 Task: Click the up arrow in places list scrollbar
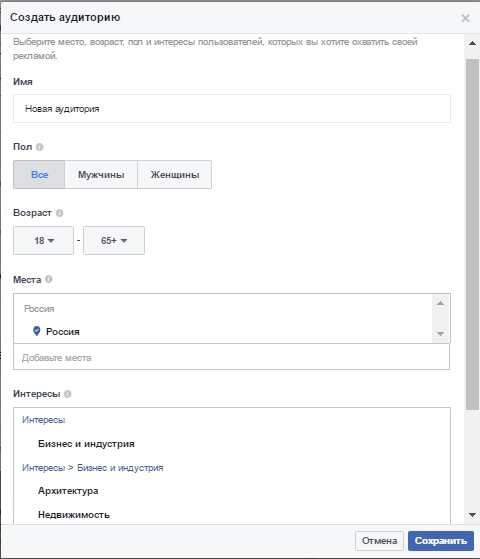click(440, 303)
